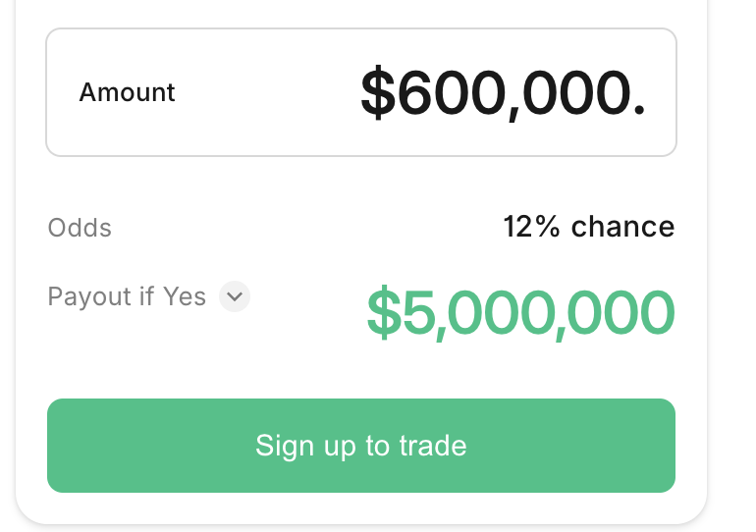Click the Payout if Yes label
Screen dimensions: 756x532
coord(127,295)
